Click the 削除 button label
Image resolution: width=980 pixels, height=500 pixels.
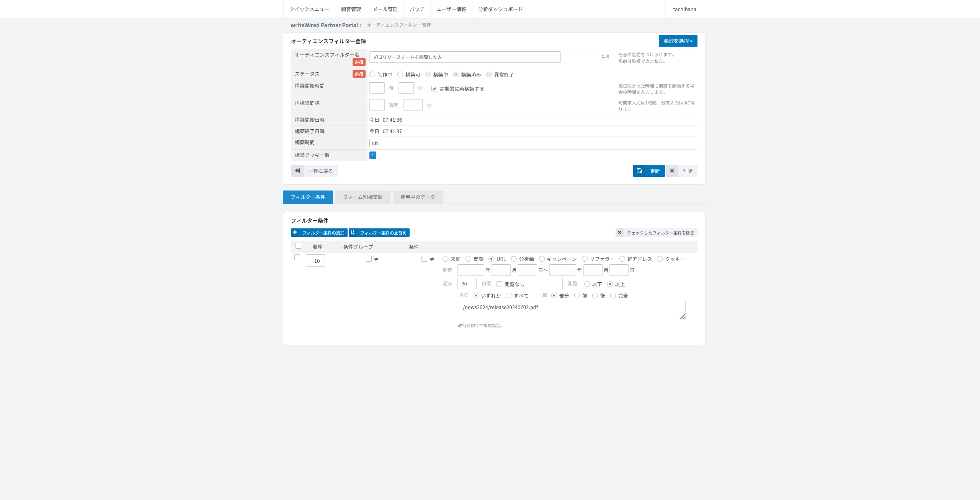[x=688, y=171]
